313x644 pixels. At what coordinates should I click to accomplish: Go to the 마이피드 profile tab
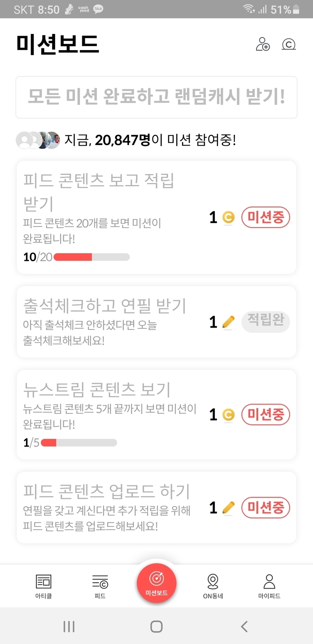coord(269,585)
